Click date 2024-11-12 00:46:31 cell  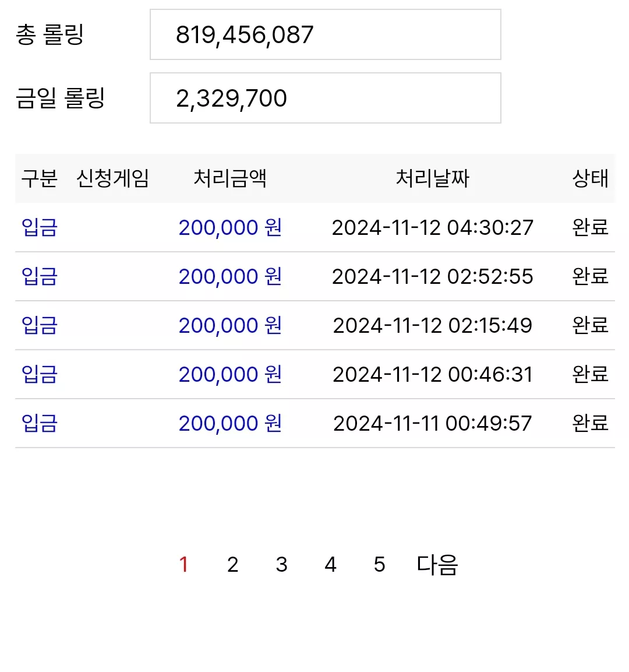(433, 374)
